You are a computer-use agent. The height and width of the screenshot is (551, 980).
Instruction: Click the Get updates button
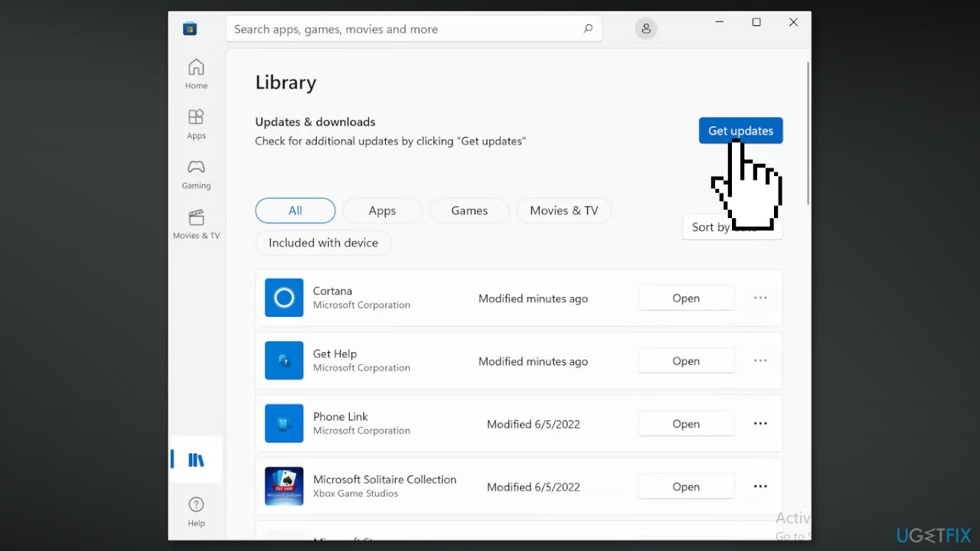point(740,130)
